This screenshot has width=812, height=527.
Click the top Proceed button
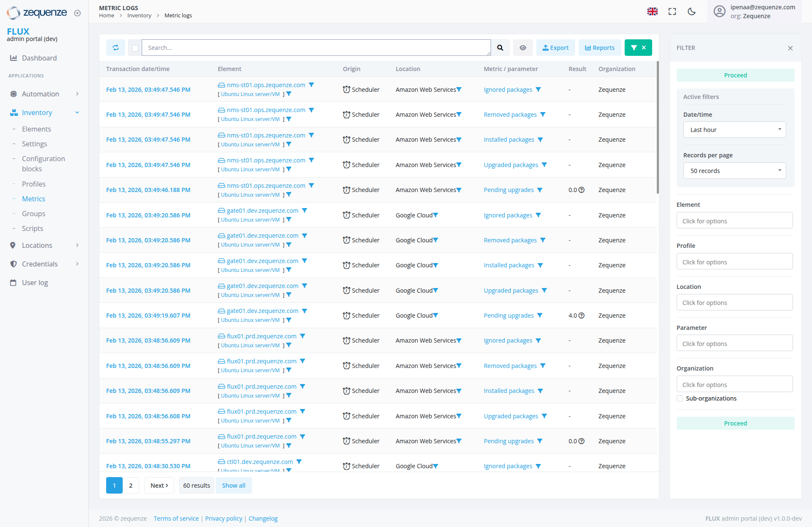[735, 75]
